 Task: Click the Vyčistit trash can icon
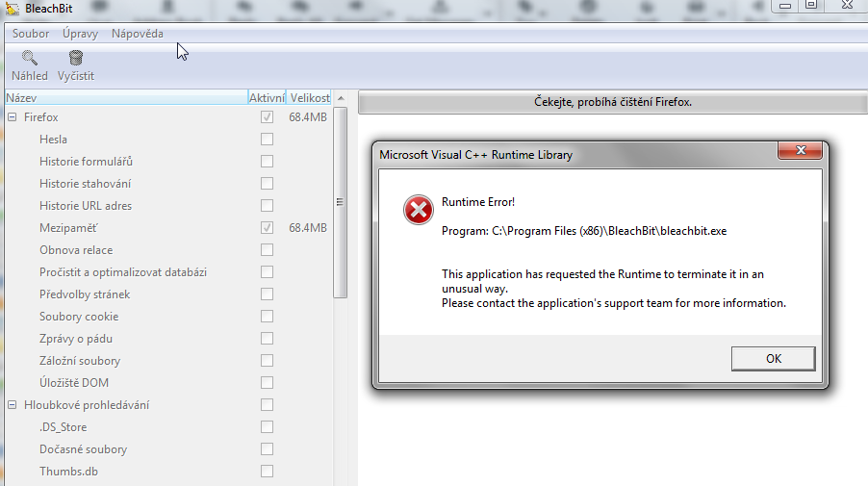click(76, 58)
